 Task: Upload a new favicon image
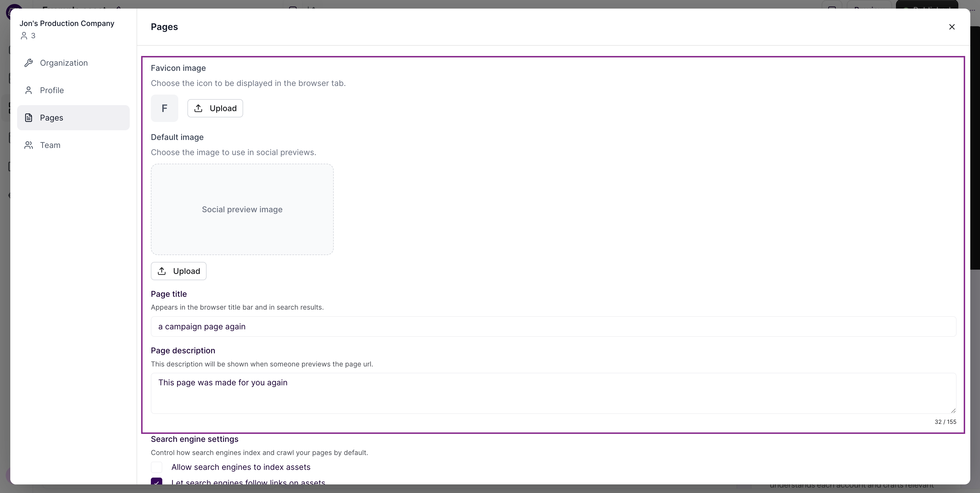pos(215,109)
